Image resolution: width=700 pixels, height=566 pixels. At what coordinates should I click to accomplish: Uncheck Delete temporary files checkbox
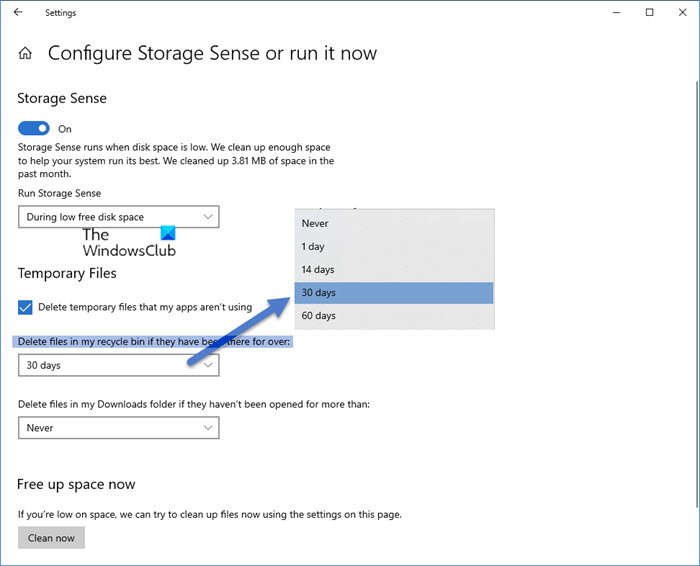(25, 307)
